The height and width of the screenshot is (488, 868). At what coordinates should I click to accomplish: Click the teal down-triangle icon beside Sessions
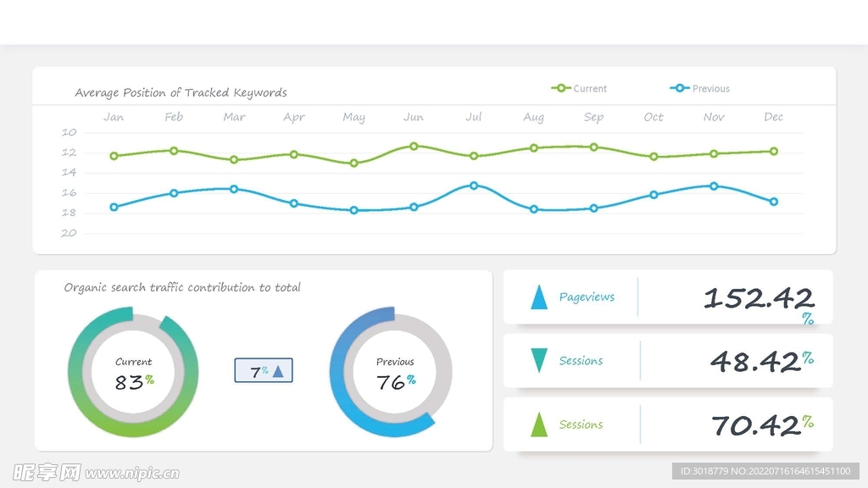pos(538,360)
